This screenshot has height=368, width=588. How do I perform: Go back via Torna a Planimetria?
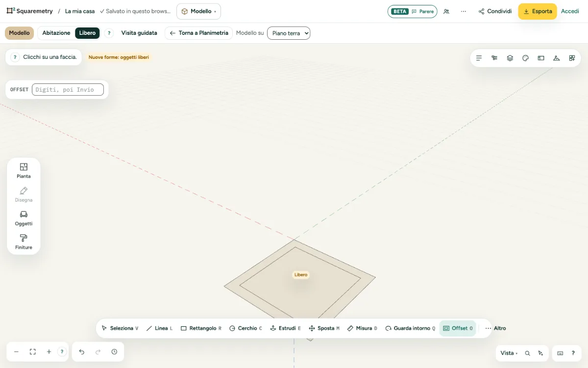(x=198, y=33)
